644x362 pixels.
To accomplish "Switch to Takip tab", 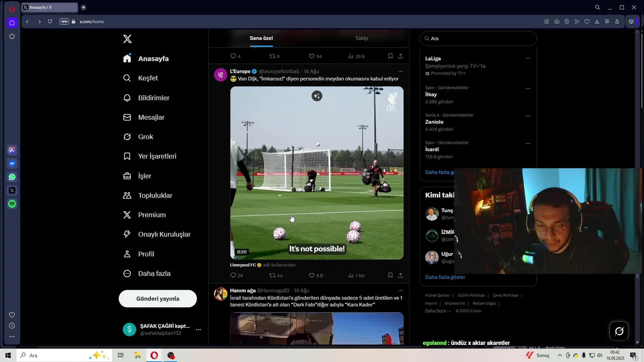I will click(361, 38).
